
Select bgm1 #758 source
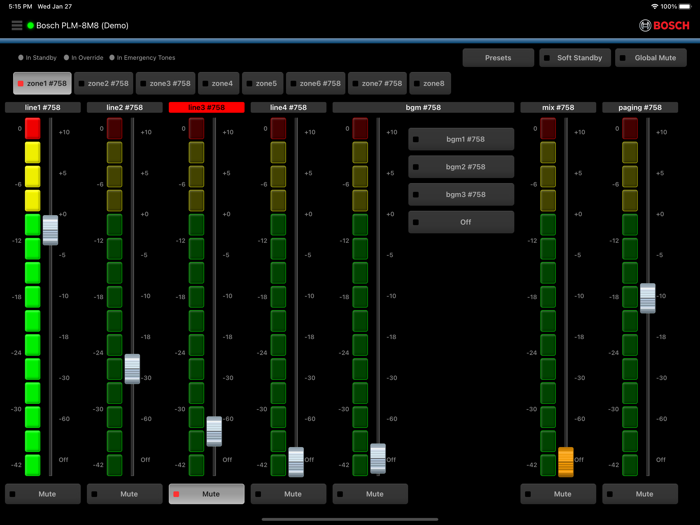tap(461, 139)
